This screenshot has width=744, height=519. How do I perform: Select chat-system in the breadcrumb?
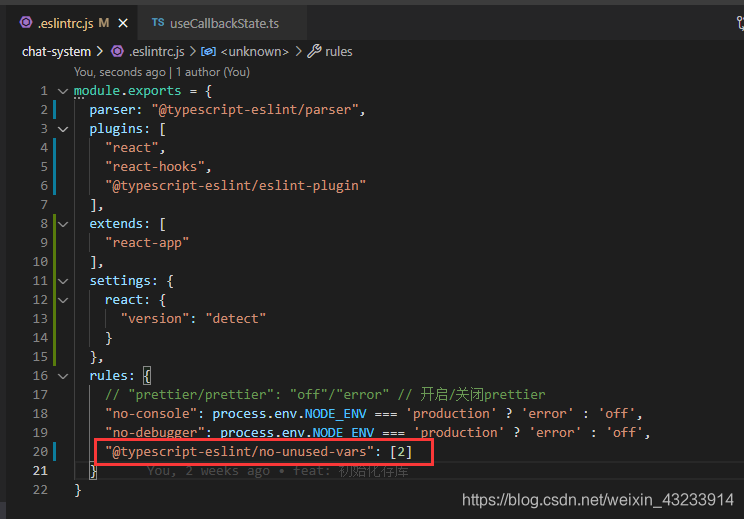[56, 51]
